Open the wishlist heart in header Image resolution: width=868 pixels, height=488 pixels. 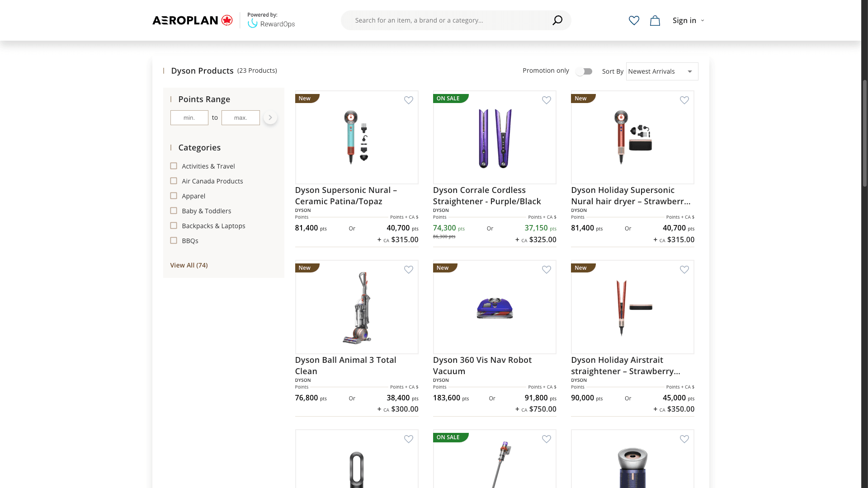pos(634,20)
